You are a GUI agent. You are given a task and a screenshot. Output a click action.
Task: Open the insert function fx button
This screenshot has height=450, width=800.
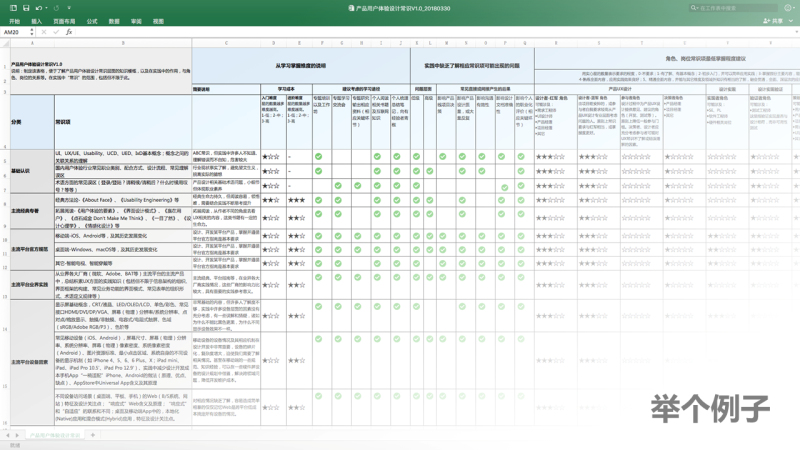69,32
